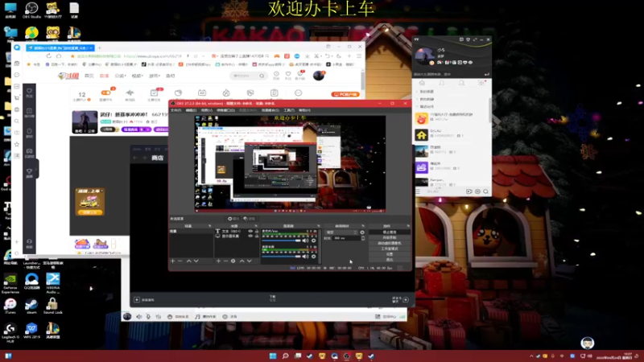Click 停止推流 button in OBS controls
This screenshot has height=362, width=644.
point(390,232)
